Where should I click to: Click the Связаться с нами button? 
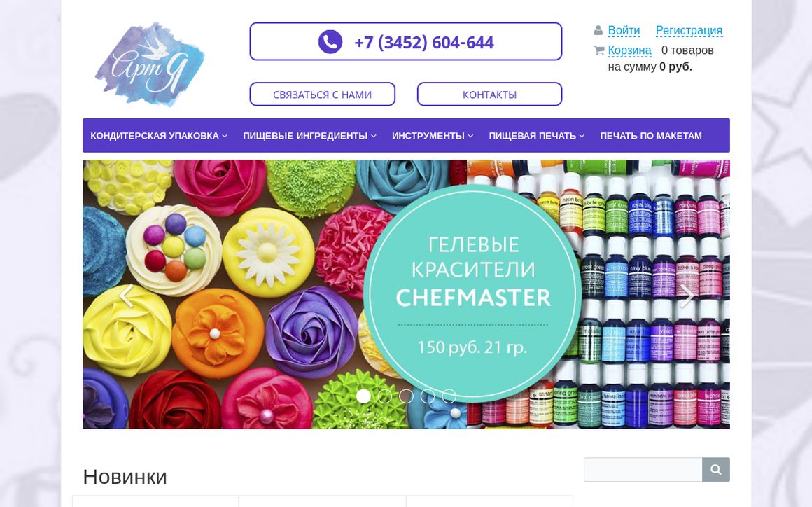[x=322, y=95]
